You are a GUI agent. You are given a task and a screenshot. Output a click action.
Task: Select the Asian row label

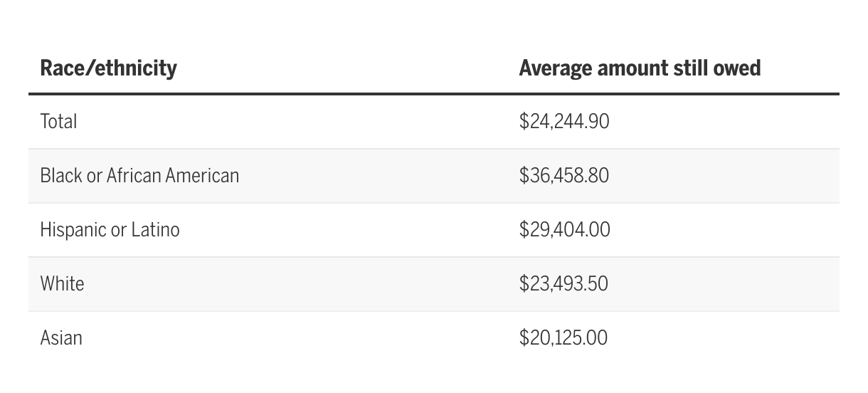61,337
